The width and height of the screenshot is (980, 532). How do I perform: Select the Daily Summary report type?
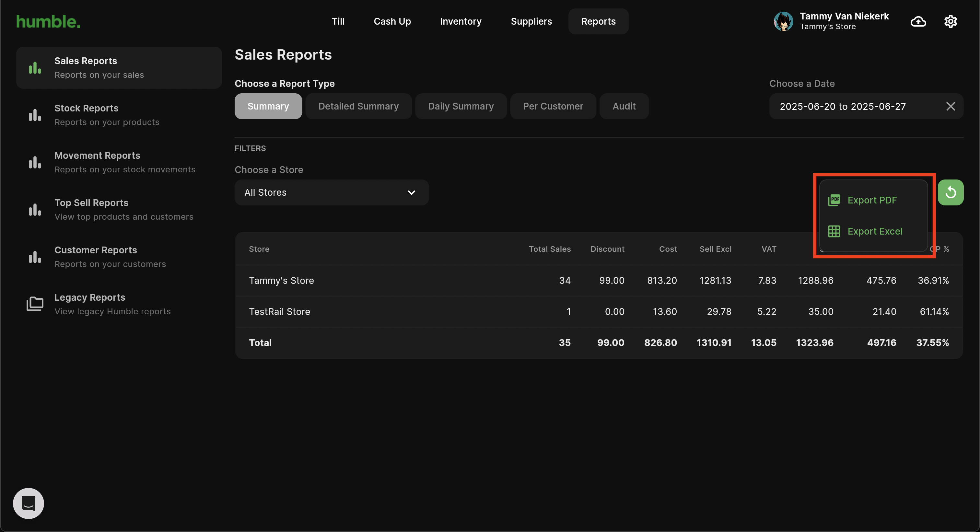click(461, 107)
